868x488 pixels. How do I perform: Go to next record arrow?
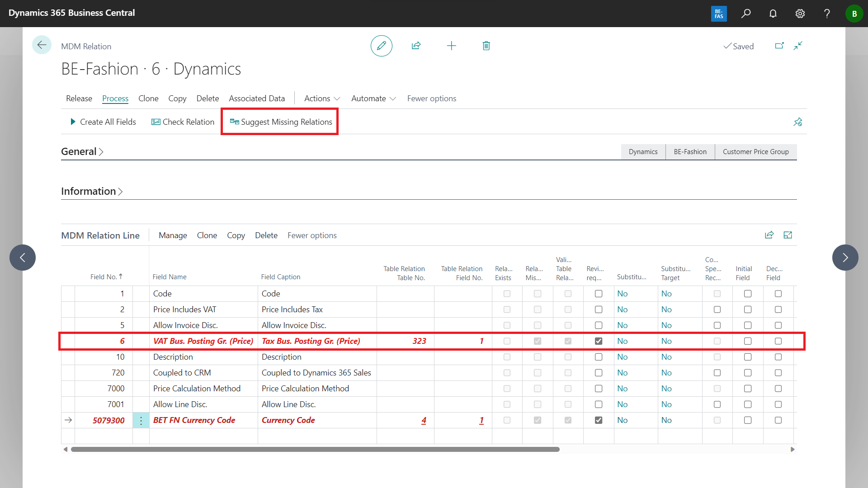pyautogui.click(x=845, y=258)
